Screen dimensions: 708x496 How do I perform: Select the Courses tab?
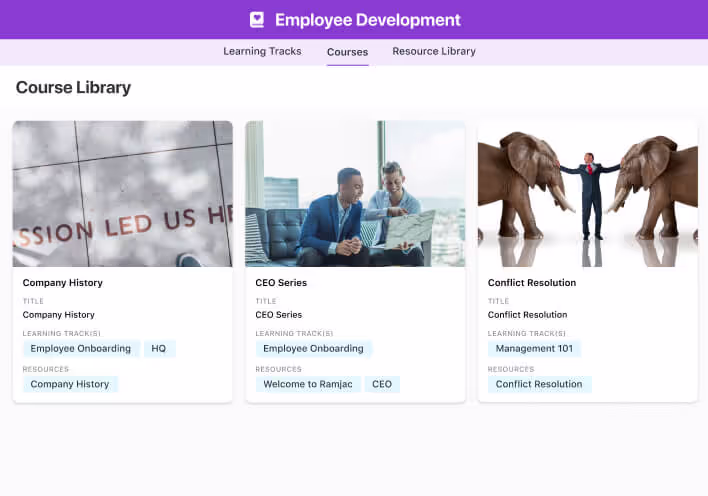coord(347,52)
